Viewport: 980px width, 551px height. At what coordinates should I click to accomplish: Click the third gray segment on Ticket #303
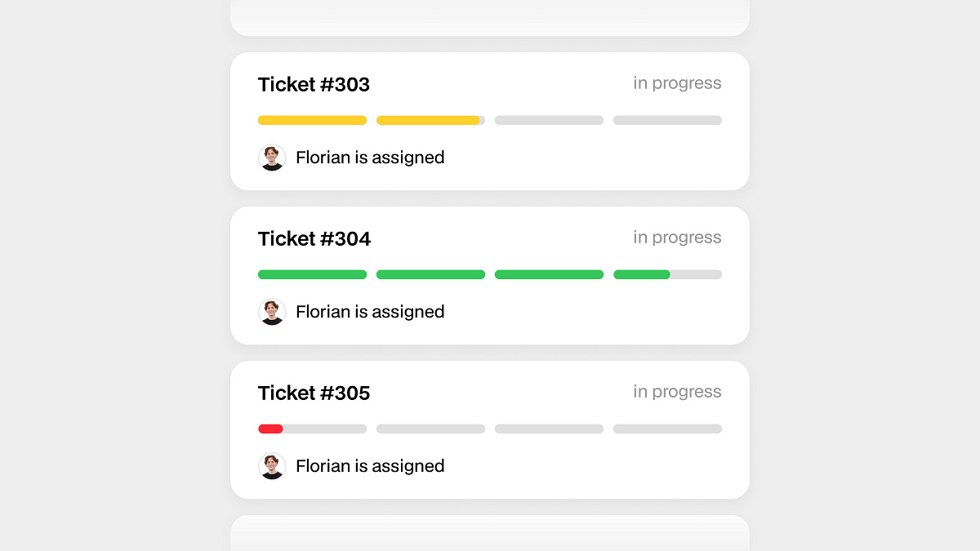click(549, 120)
